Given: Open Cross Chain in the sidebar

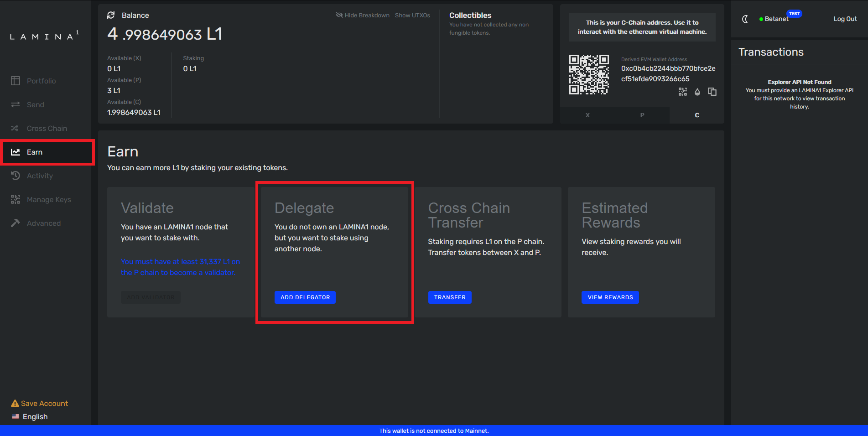Looking at the screenshot, I should click(47, 129).
